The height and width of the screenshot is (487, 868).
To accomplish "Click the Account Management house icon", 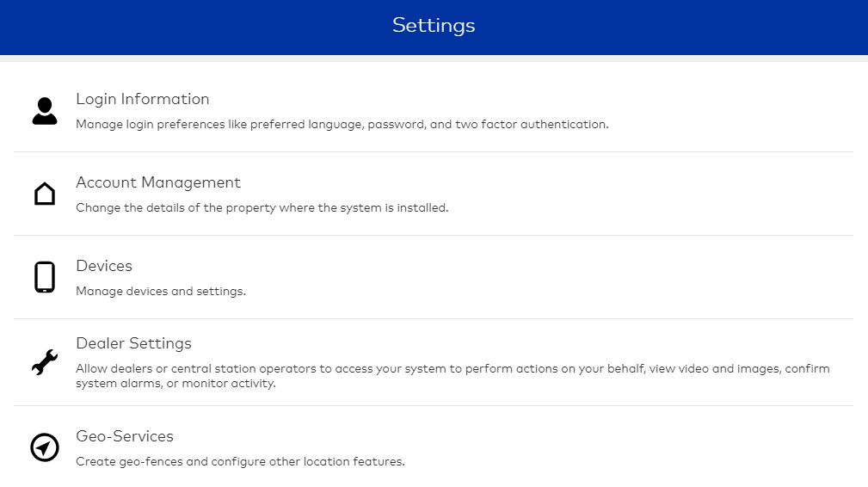I will (x=44, y=194).
